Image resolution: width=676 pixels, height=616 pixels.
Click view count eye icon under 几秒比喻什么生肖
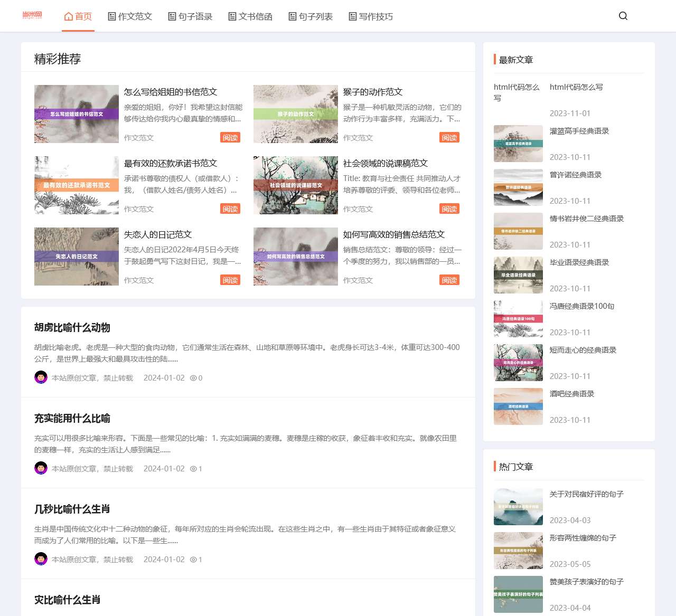pyautogui.click(x=193, y=560)
